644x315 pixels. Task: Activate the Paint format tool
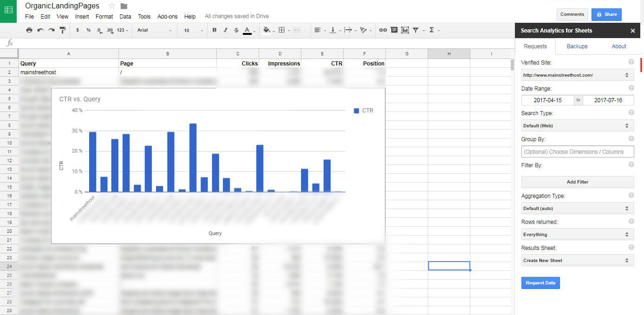click(63, 30)
